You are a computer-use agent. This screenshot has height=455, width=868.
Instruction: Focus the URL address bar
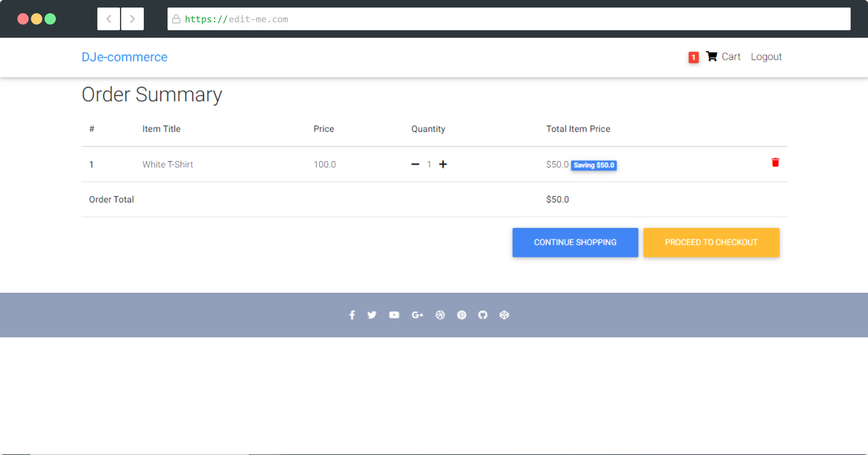(509, 19)
